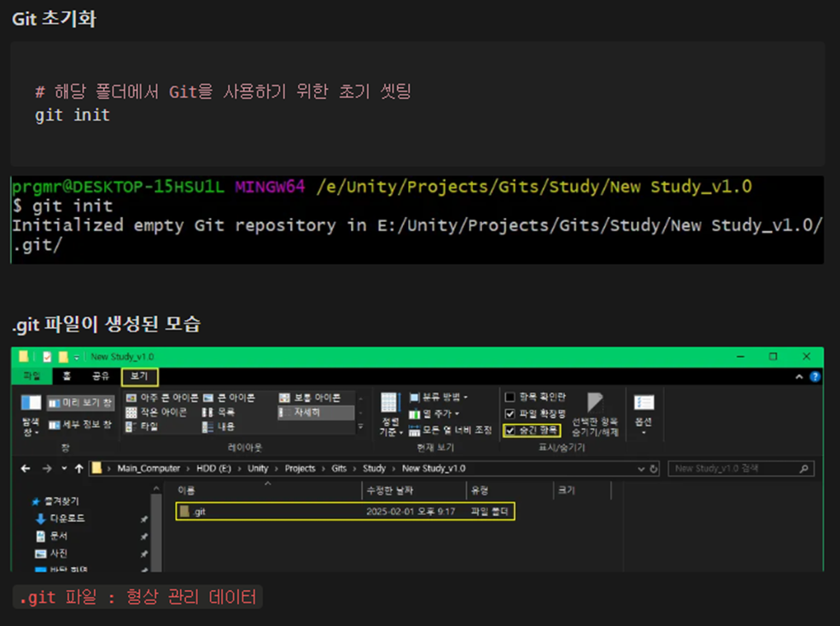
Task: Select 타일 tiles layout
Action: (143, 427)
